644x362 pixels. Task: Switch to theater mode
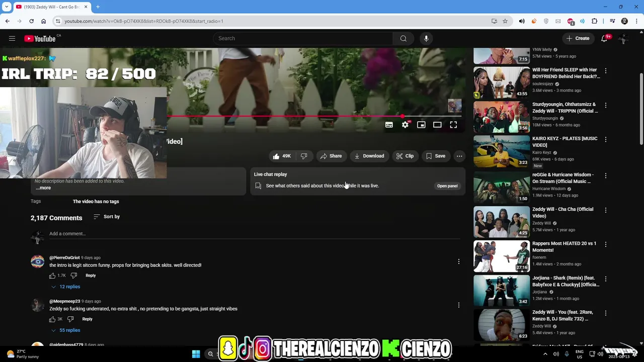437,125
